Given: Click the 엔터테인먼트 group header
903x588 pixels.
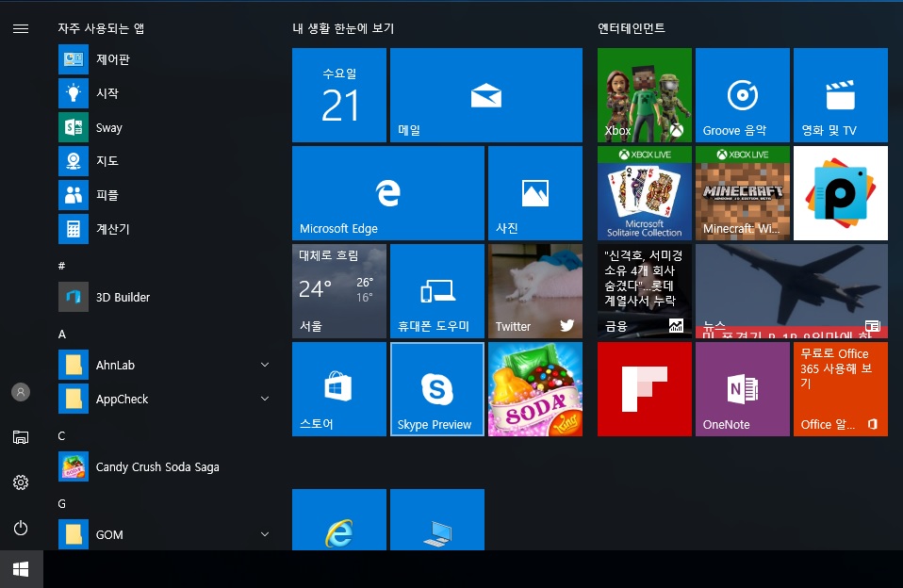Looking at the screenshot, I should point(632,28).
